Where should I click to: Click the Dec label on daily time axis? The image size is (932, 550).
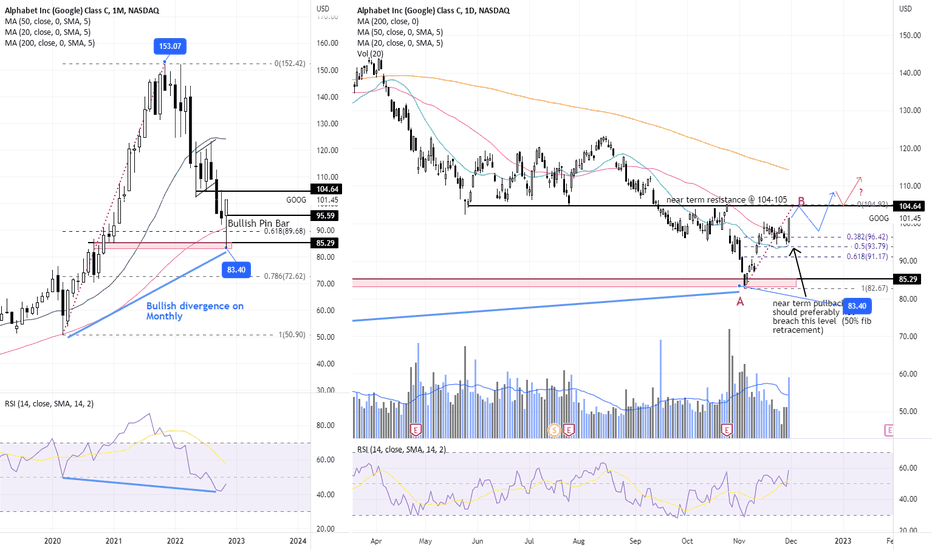pyautogui.click(x=791, y=541)
